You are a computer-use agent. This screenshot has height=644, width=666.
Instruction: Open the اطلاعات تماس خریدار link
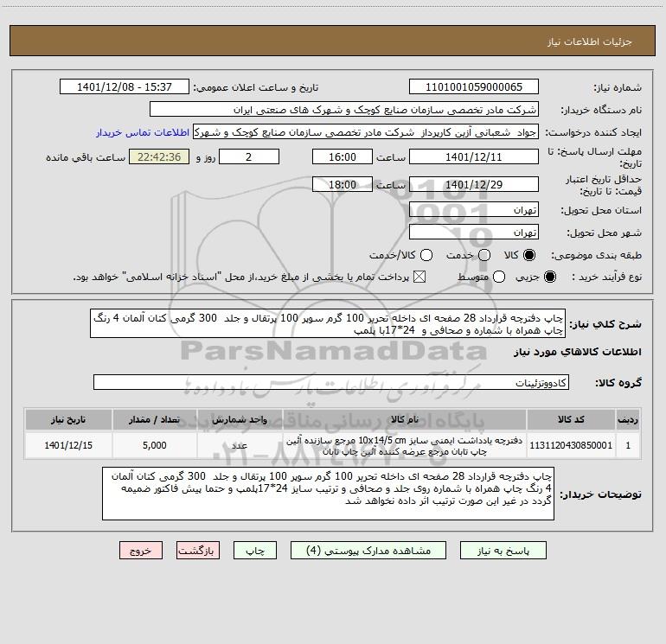tap(143, 132)
